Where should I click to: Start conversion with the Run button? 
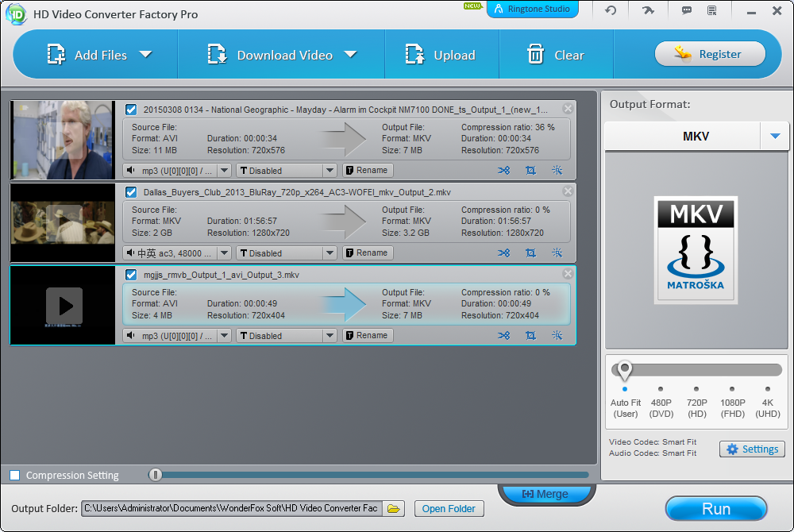[716, 509]
